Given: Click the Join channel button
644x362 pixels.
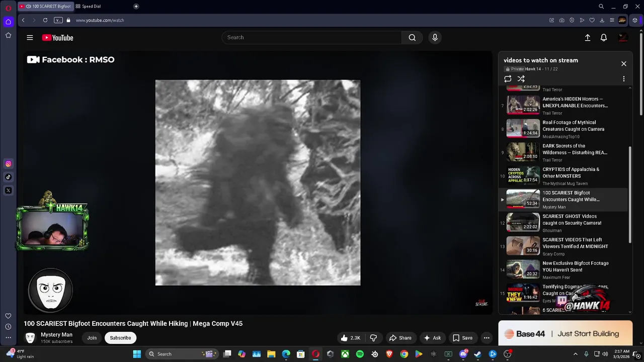Looking at the screenshot, I should pyautogui.click(x=92, y=338).
